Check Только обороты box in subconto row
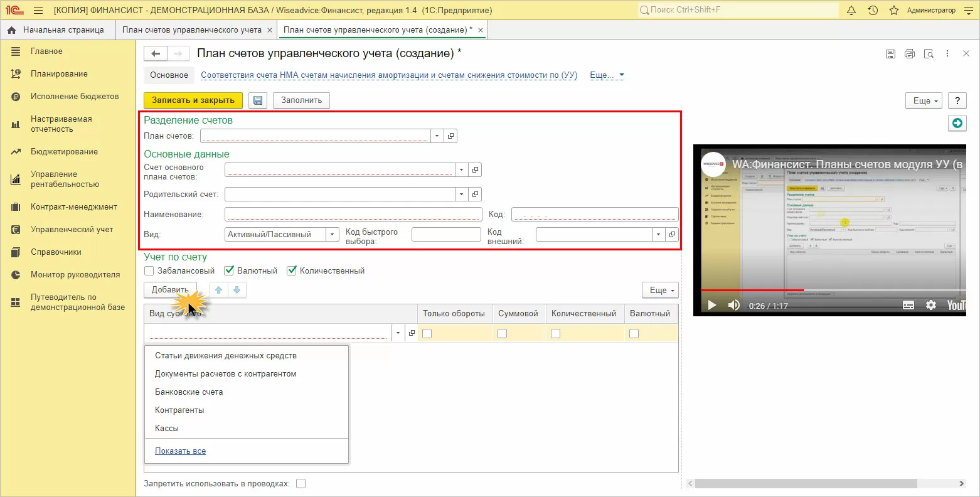 click(x=427, y=334)
